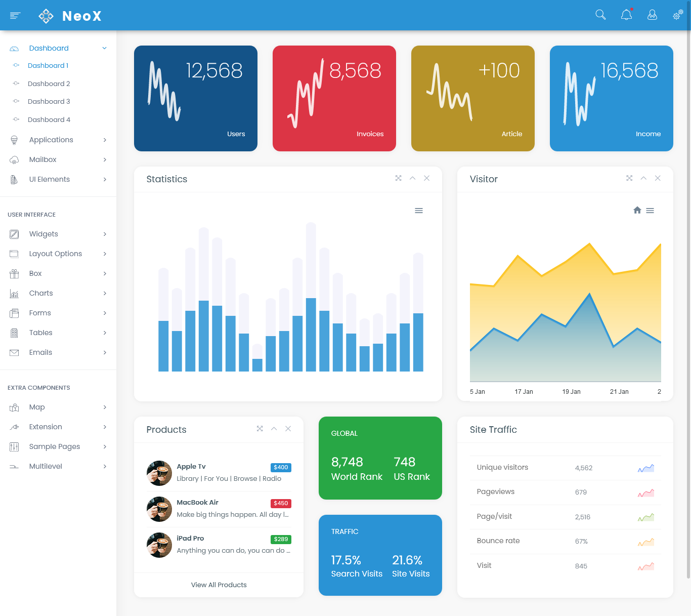
Task: Expand the Visitor panel to fullscreen
Action: [x=629, y=178]
